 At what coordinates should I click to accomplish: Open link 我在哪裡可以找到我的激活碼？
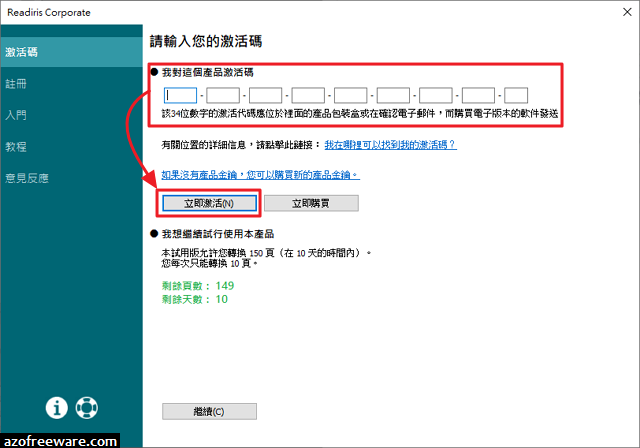pos(391,144)
